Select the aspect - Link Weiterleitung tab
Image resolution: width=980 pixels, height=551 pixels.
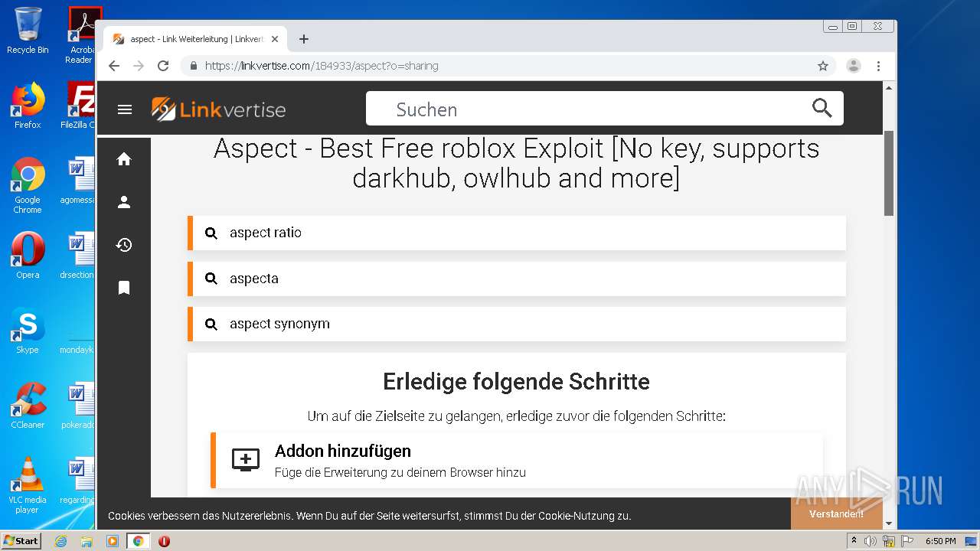(x=196, y=39)
